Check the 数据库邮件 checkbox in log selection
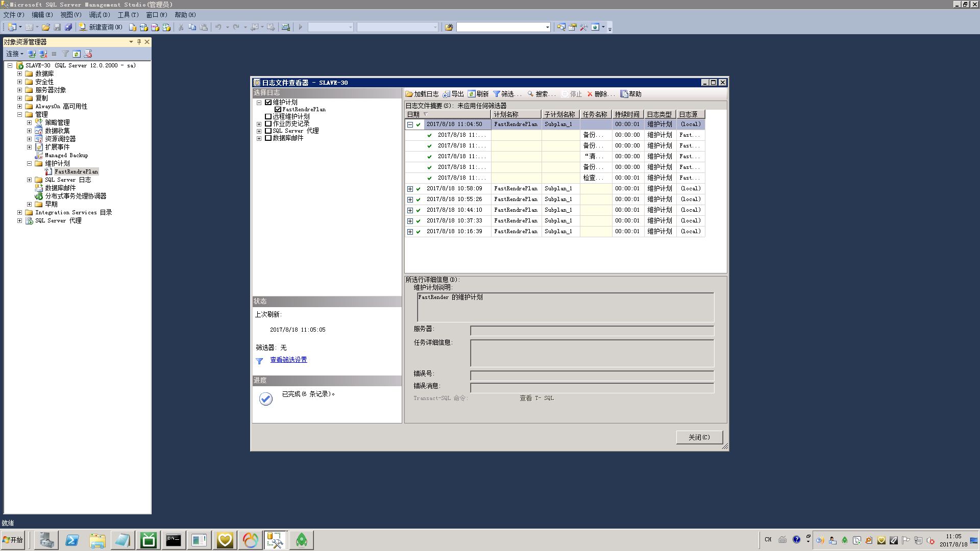Image resolution: width=980 pixels, height=551 pixels. 268,138
